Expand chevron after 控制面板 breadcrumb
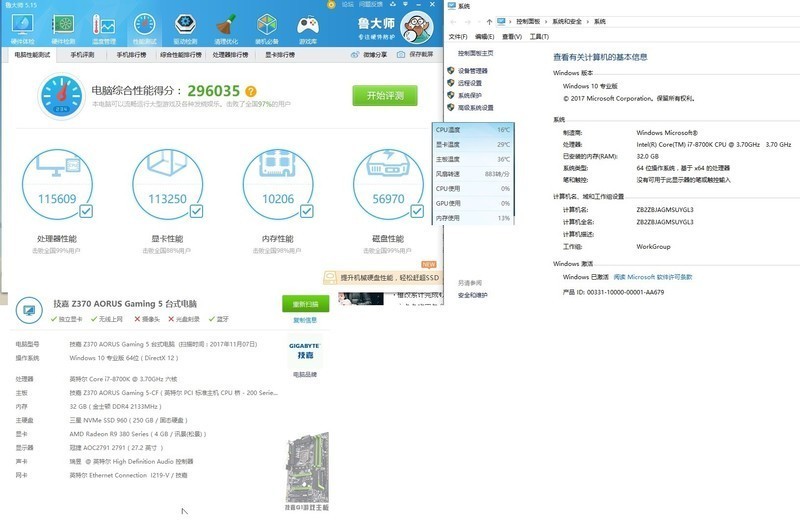This screenshot has height=524, width=800. click(546, 21)
